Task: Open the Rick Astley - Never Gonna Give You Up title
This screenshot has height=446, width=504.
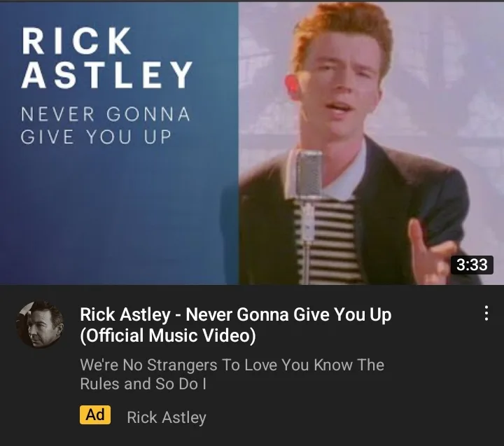Action: (236, 314)
